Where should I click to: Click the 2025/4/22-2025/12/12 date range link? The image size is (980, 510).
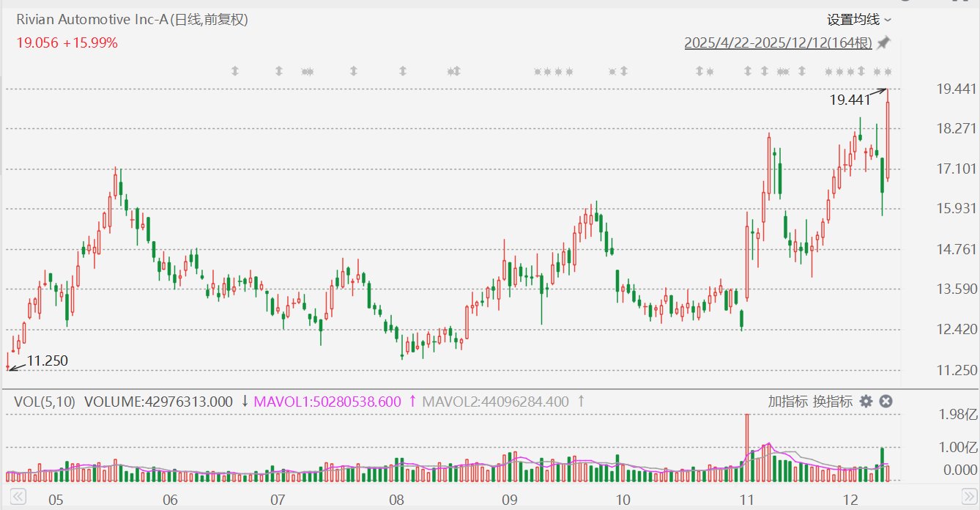[778, 43]
